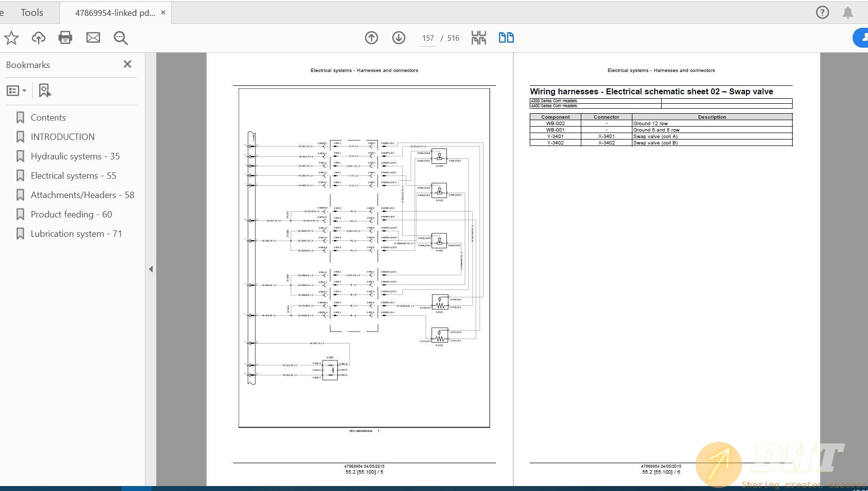Close the Bookmarks panel
This screenshot has width=868, height=491.
coord(127,64)
